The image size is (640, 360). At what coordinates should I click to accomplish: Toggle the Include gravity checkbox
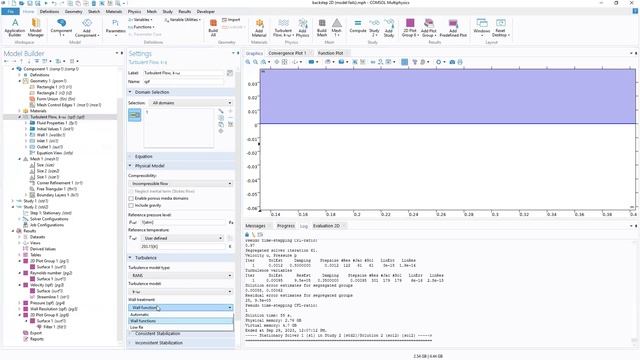pyautogui.click(x=131, y=205)
